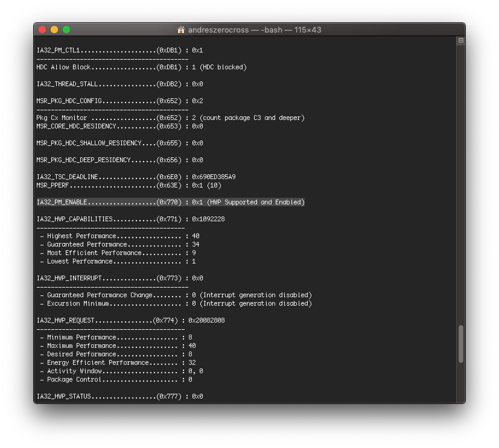
Task: Click the 'Minimum Performance' line
Action: (x=116, y=337)
